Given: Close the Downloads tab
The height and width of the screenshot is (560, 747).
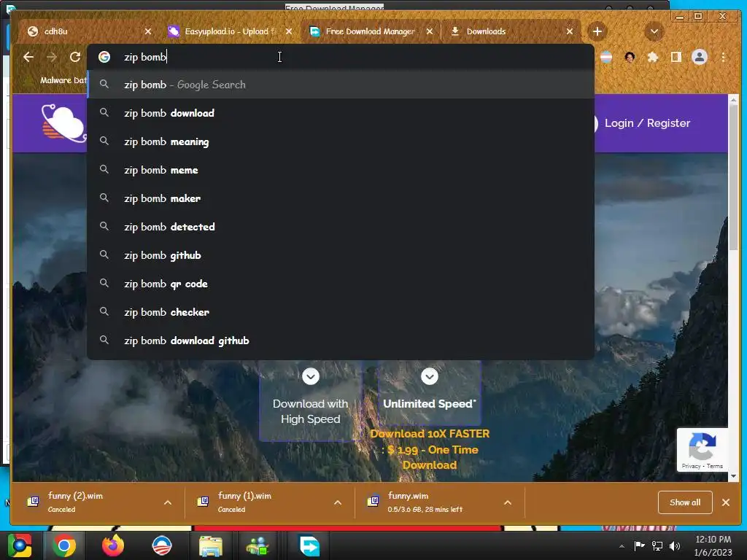Looking at the screenshot, I should 570,31.
